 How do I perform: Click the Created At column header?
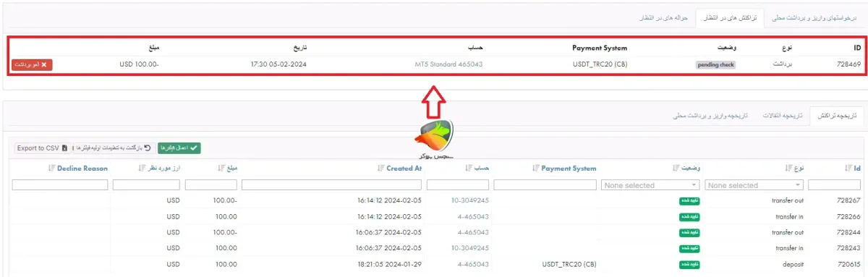pos(404,169)
